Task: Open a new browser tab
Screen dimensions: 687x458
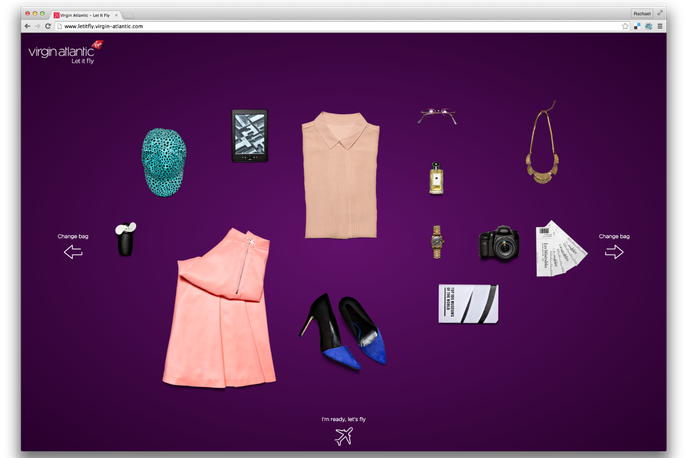Action: (128, 15)
